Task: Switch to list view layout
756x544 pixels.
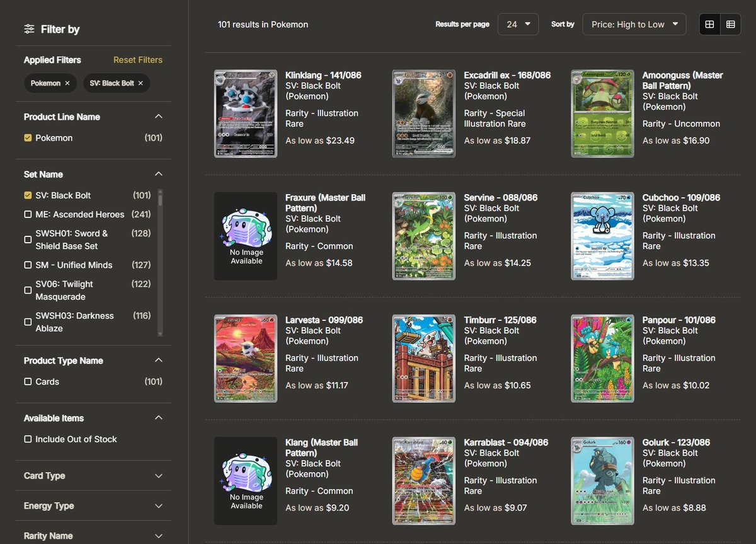Action: tap(730, 25)
